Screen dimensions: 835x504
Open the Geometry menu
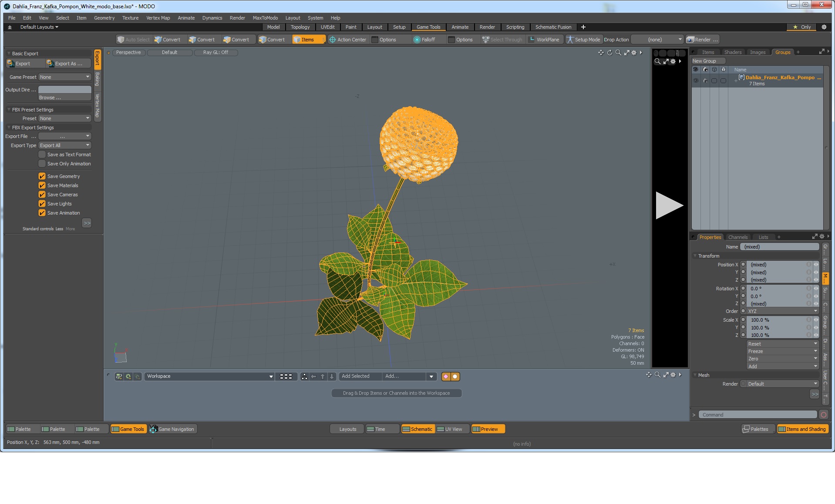tap(104, 18)
